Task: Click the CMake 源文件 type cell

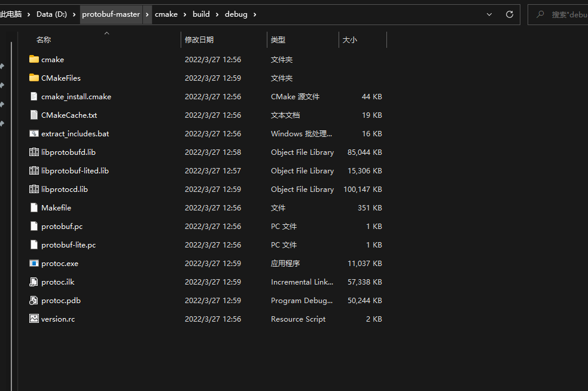Action: click(295, 97)
